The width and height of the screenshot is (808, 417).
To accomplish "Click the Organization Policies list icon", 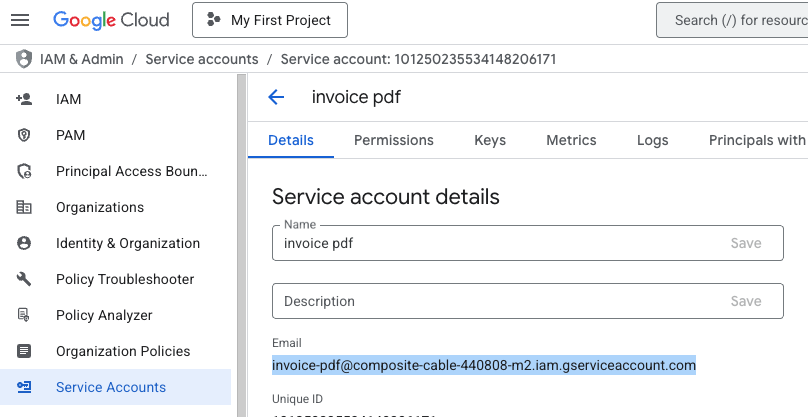I will click(24, 351).
